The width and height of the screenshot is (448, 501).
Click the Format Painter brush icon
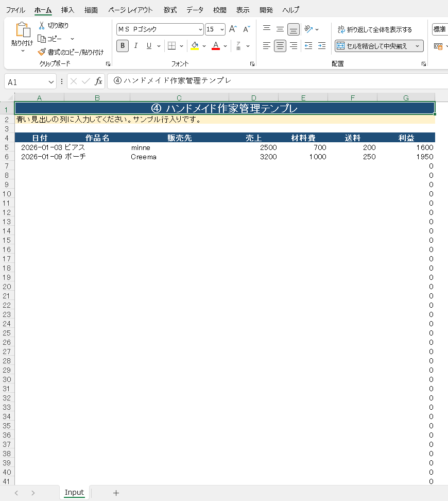point(42,52)
